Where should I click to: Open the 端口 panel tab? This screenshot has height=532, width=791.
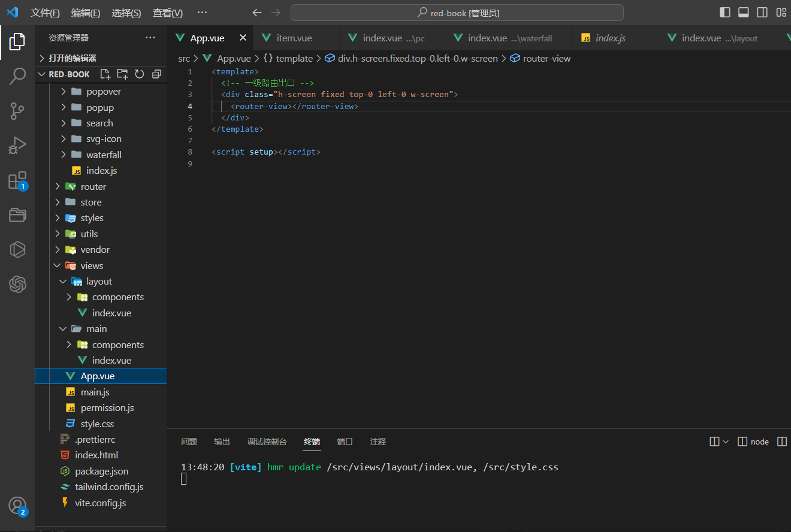pos(345,442)
